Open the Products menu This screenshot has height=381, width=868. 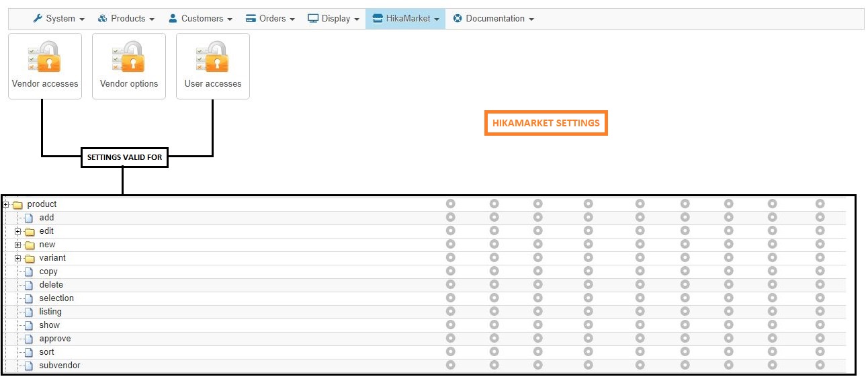tap(126, 19)
